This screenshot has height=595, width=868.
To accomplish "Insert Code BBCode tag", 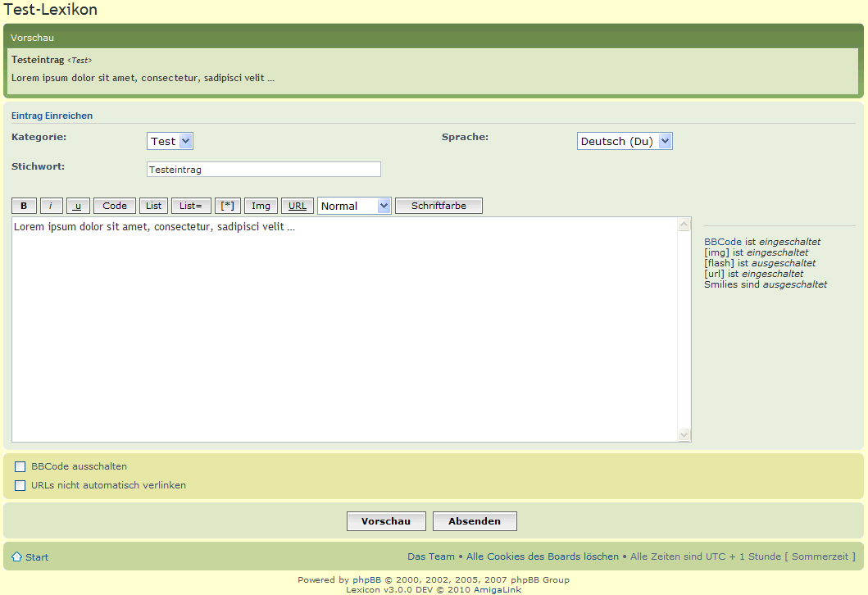I will (115, 206).
